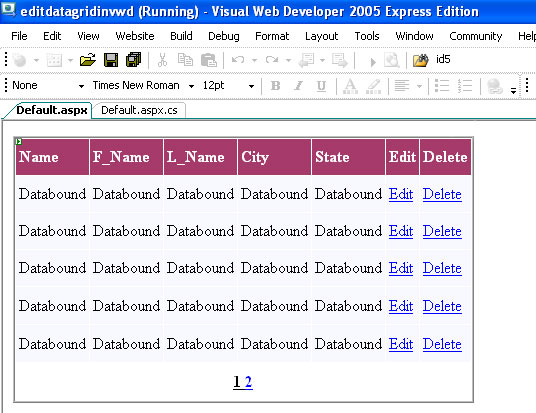The height and width of the screenshot is (413, 536).
Task: Open formatting toolbar options arrow
Action: 513,90
